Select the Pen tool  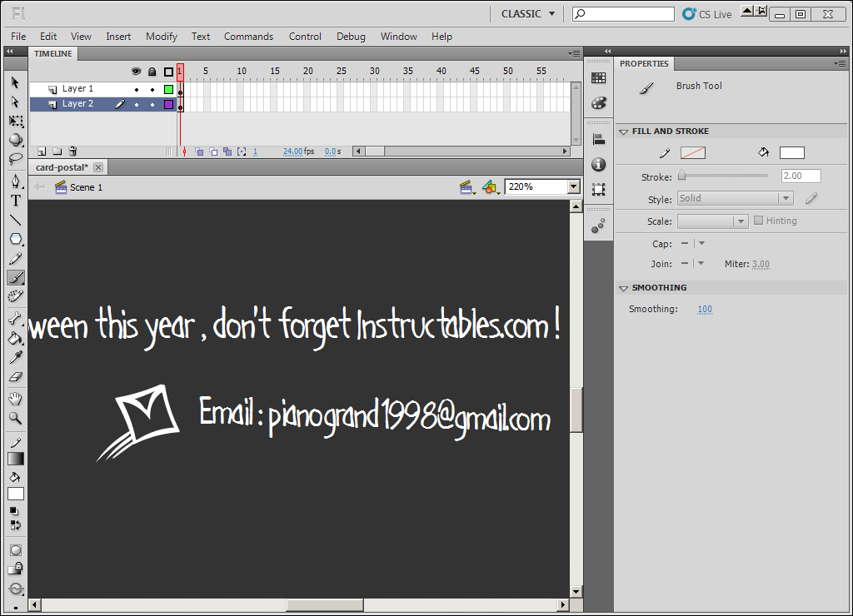point(16,181)
